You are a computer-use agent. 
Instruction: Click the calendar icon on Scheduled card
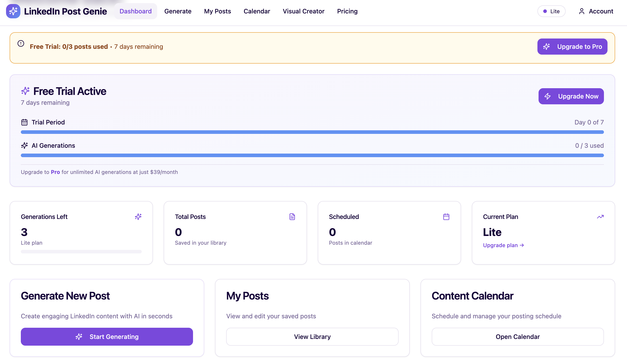click(446, 216)
